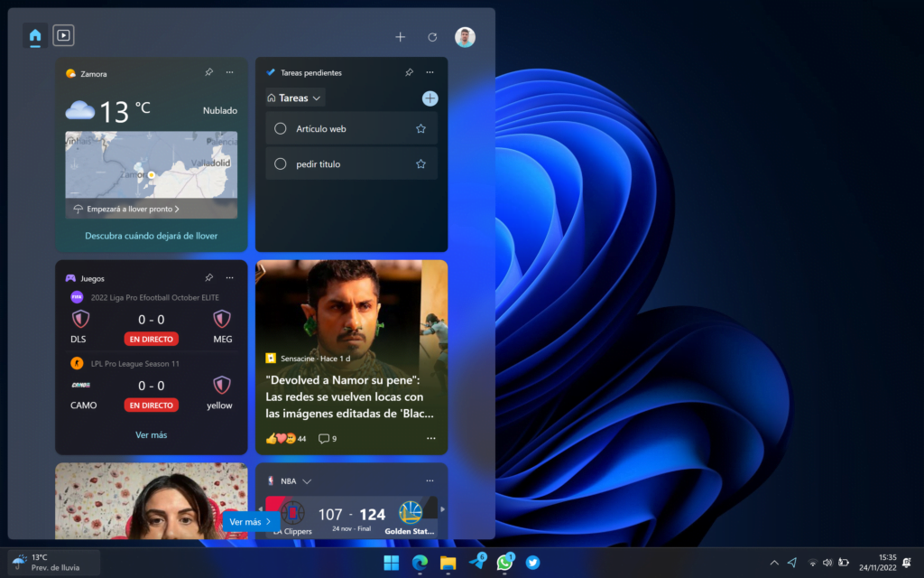
Task: Open the add widget plus button
Action: [400, 37]
